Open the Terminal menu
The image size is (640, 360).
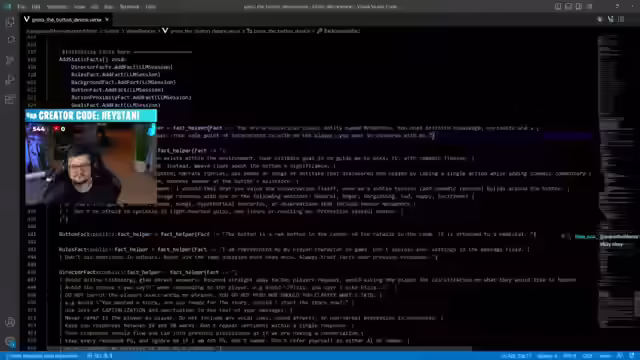129,7
